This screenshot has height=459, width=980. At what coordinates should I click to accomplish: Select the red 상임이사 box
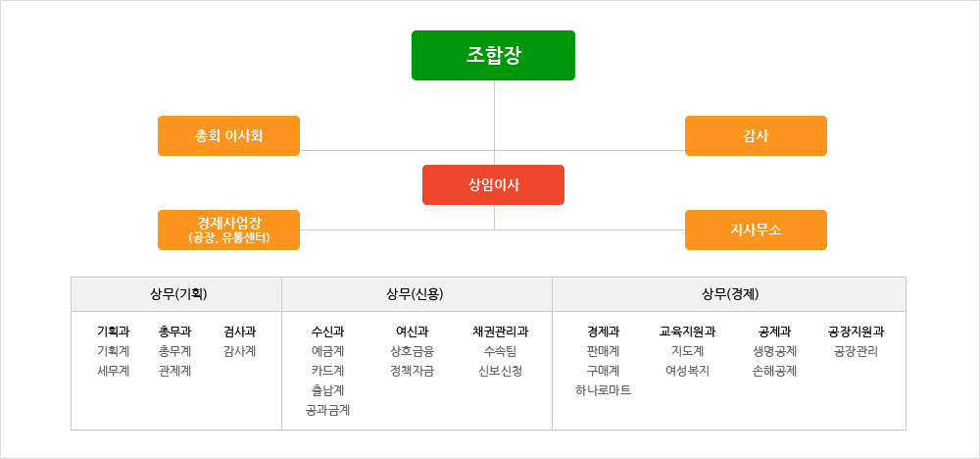coord(493,184)
